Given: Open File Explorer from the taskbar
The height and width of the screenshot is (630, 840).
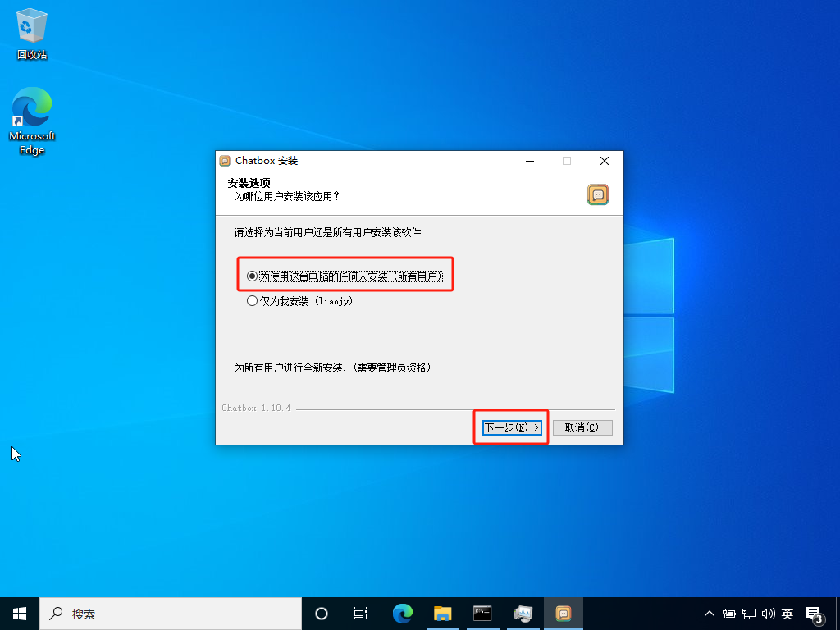Looking at the screenshot, I should click(x=442, y=614).
